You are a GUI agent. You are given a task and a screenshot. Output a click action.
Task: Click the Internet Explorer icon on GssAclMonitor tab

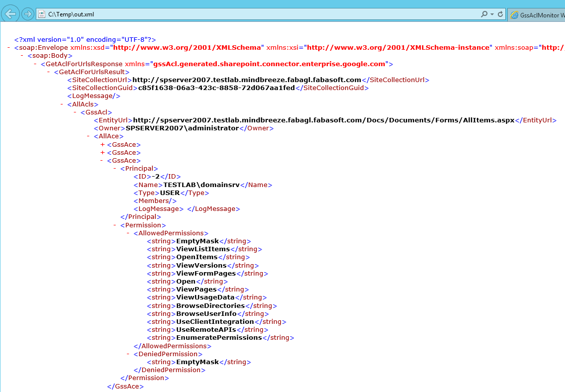click(x=514, y=15)
